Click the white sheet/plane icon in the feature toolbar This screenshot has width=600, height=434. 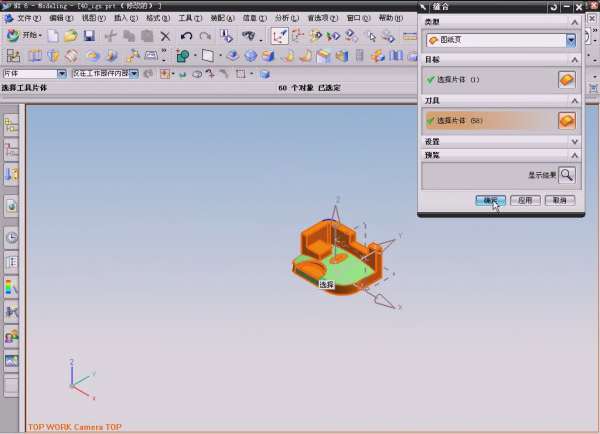(x=207, y=56)
